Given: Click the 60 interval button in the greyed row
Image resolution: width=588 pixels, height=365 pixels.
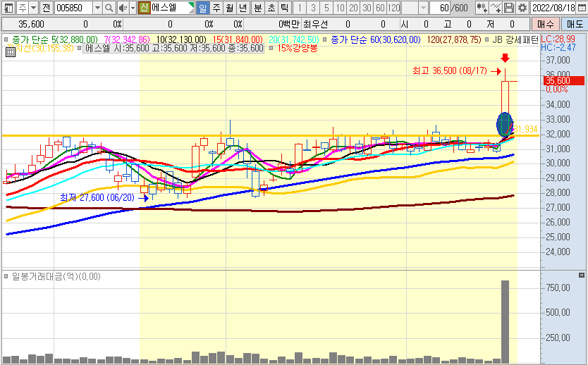Looking at the screenshot, I should click(x=380, y=8).
